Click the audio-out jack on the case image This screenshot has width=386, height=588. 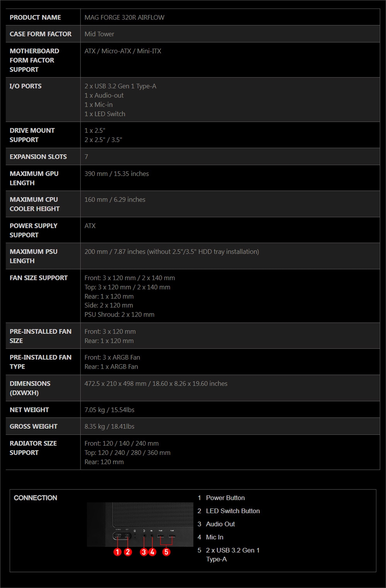(144, 536)
